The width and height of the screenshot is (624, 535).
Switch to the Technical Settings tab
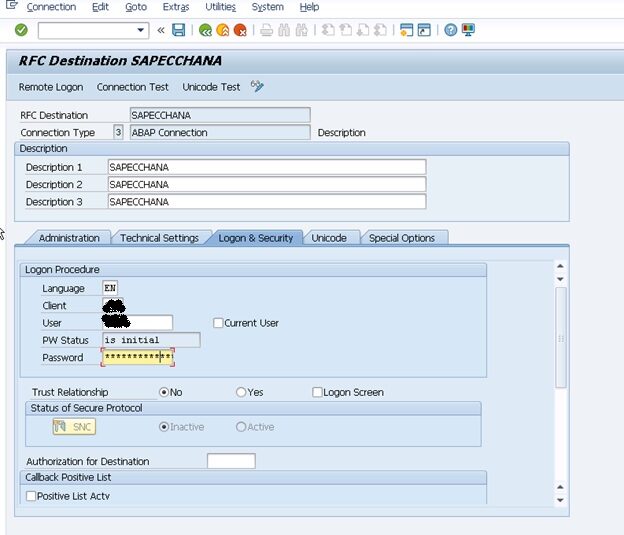pyautogui.click(x=159, y=238)
